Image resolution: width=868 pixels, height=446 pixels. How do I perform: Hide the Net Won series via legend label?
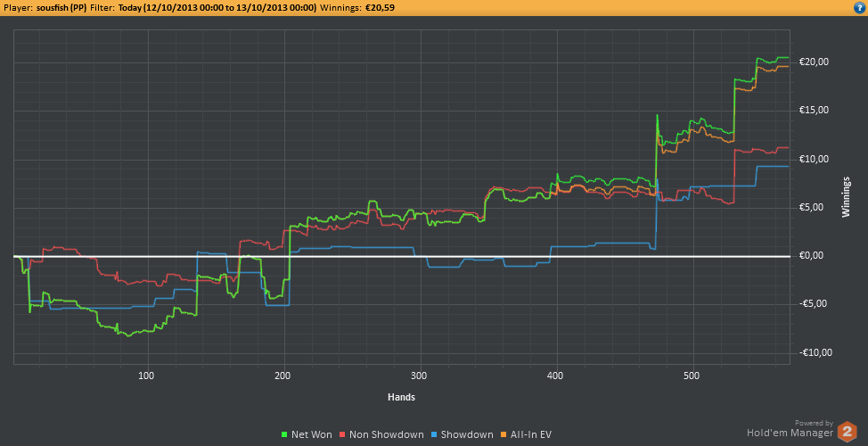click(x=312, y=435)
